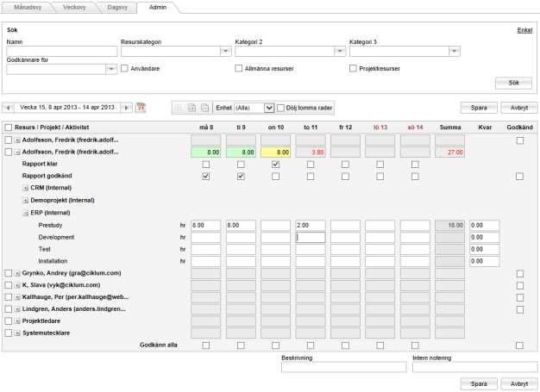Viewport: 540px width, 392px height.
Task: Click the Summa column header
Action: click(x=450, y=128)
